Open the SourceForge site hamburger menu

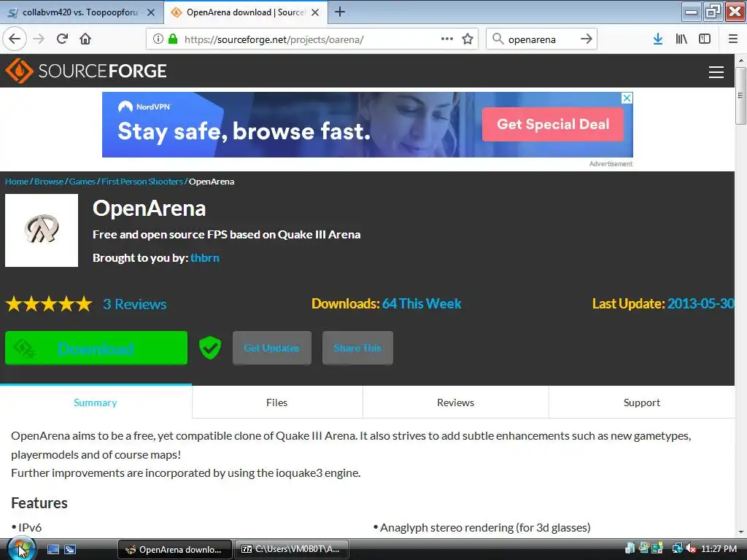[x=716, y=72]
